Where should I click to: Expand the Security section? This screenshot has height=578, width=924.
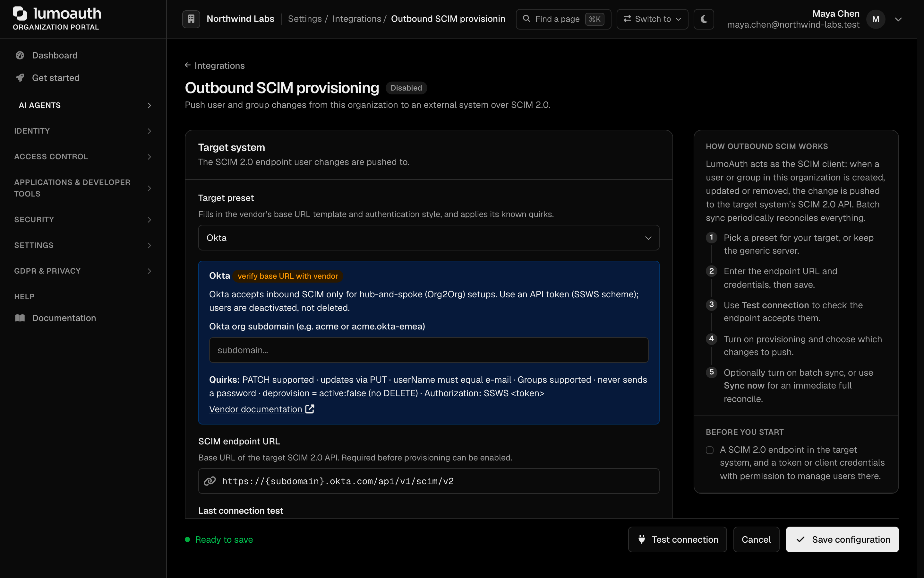pos(83,220)
